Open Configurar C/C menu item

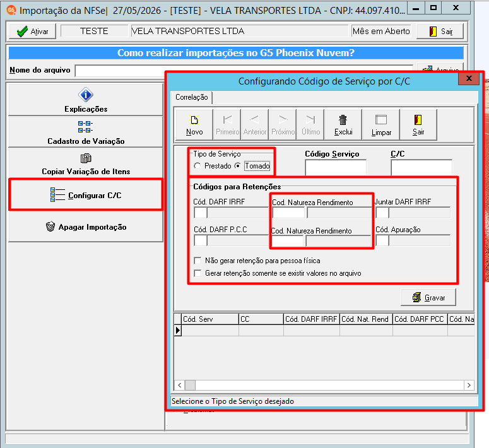[x=86, y=195]
